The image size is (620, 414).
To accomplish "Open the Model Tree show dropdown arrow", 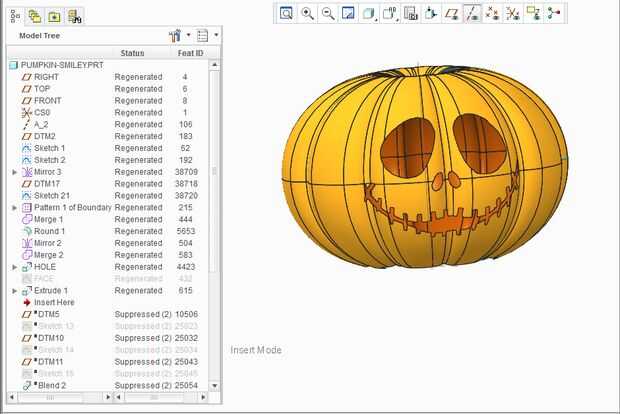I will [x=216, y=35].
